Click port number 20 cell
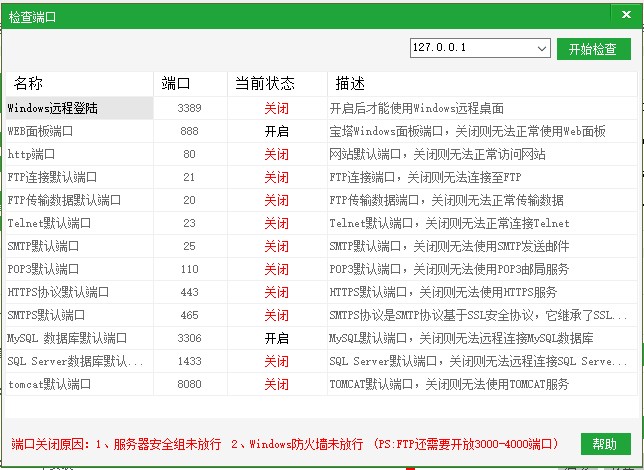 point(189,200)
